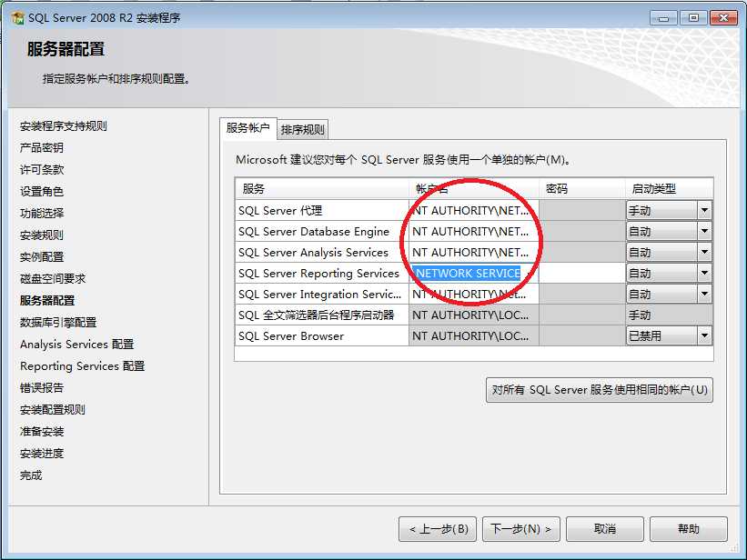Click the 服务 column header
The image size is (747, 560).
(x=321, y=188)
